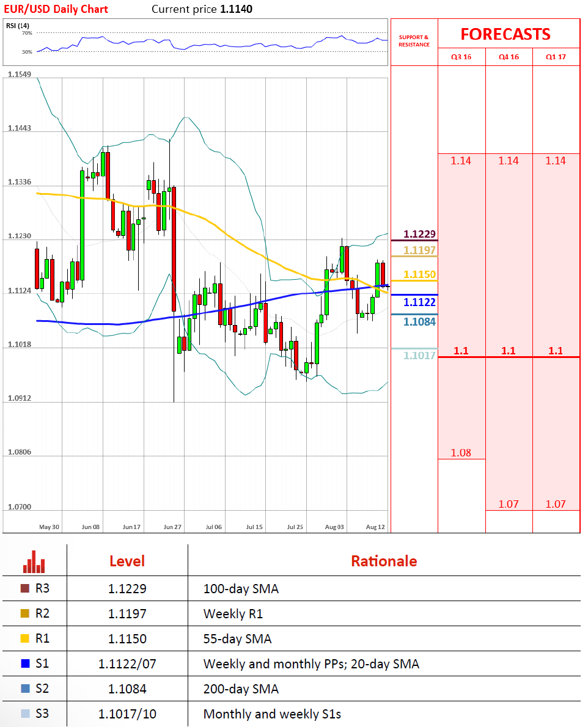Click the 1.1122 support level label
Viewport: 588px width, 727px height.
click(x=420, y=302)
